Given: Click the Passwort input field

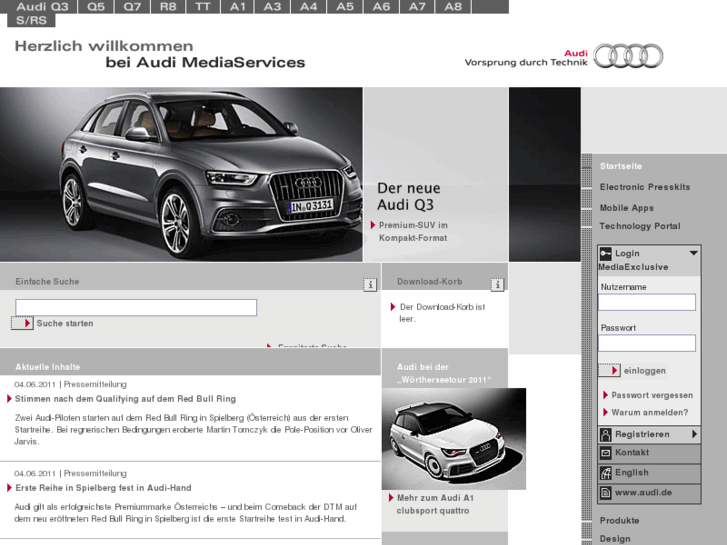Looking at the screenshot, I should pos(647,343).
